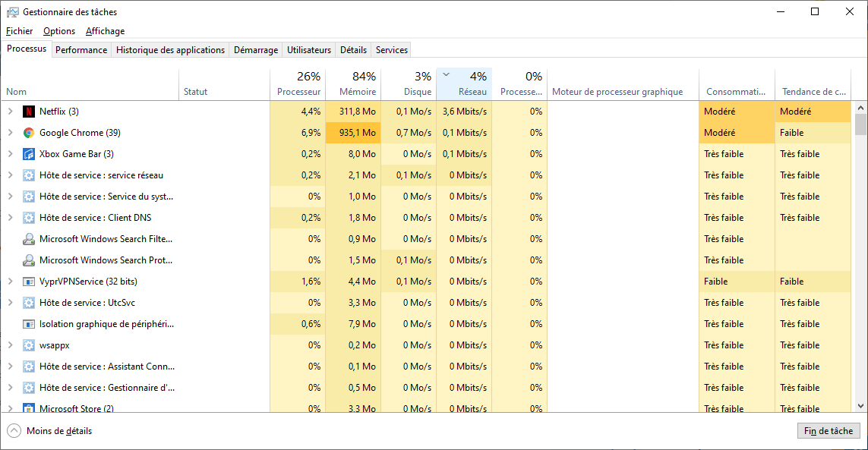Viewport: 868px width, 450px height.
Task: Click the Microsoft Store icon
Action: coord(29,408)
